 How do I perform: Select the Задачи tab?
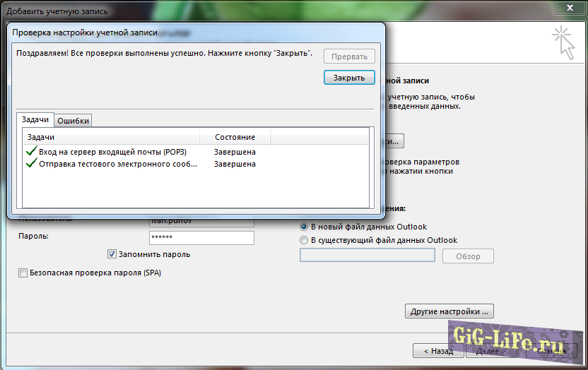point(35,119)
